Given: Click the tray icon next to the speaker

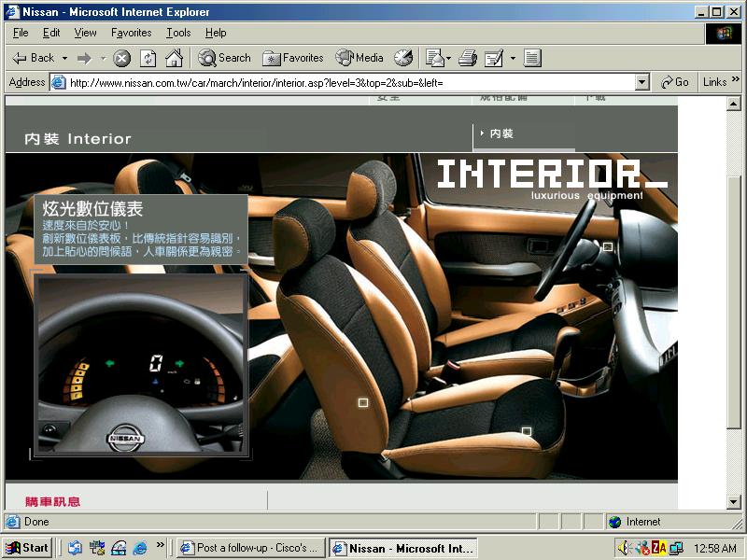Looking at the screenshot, I should coord(642,548).
